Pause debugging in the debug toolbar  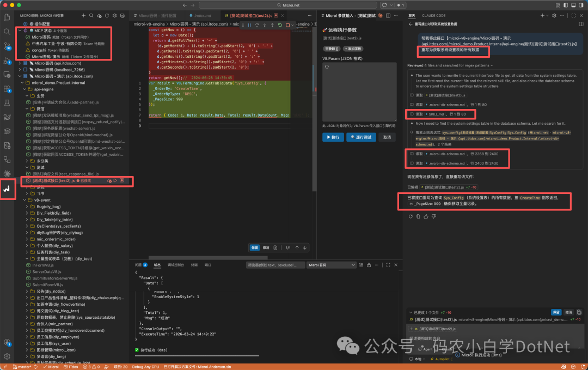click(249, 25)
